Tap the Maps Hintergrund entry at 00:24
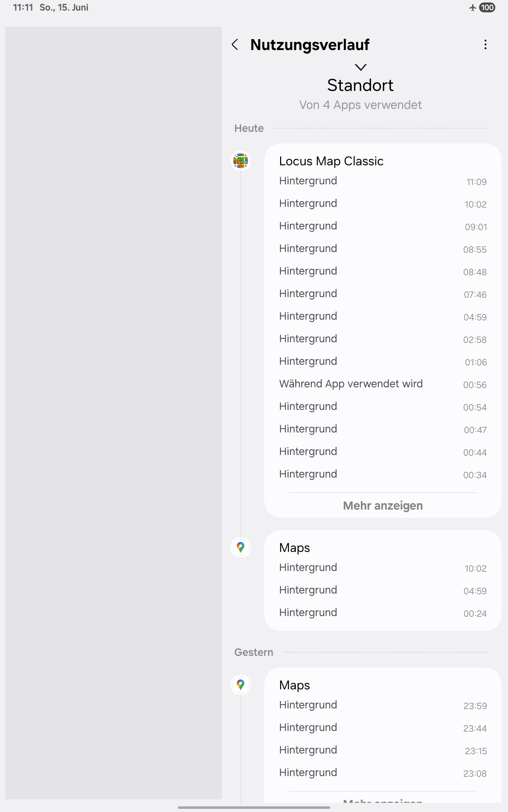This screenshot has width=508, height=812. click(x=383, y=613)
